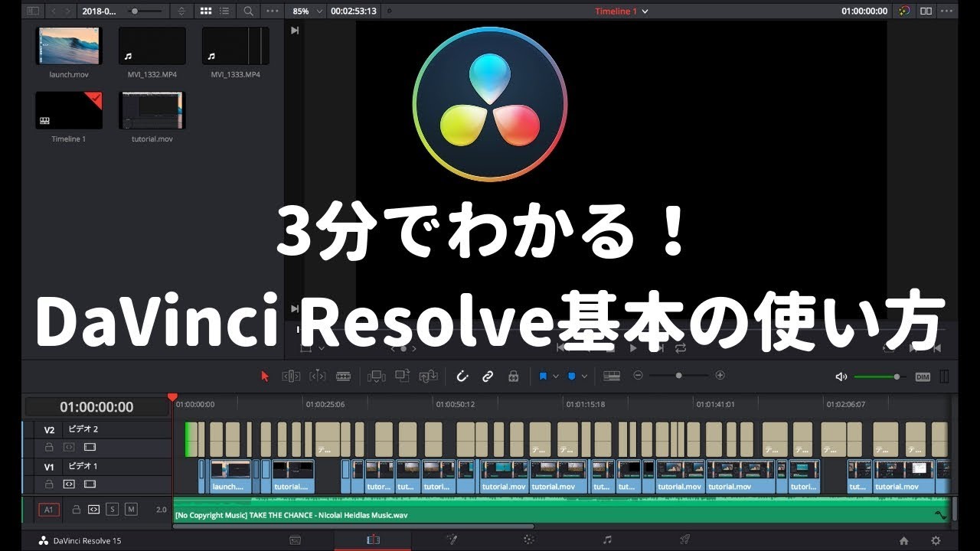Screen dimensions: 980x551
Task: Open Project Manager home icon
Action: tap(904, 540)
